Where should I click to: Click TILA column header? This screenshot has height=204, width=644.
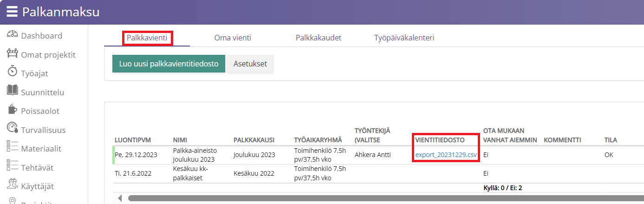[611, 140]
